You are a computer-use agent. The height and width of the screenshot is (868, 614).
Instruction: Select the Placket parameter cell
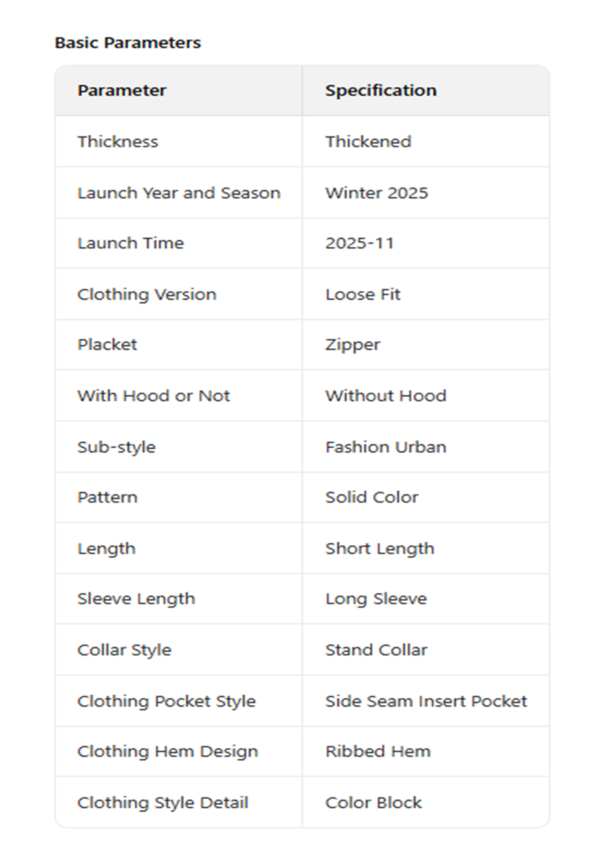coord(107,344)
